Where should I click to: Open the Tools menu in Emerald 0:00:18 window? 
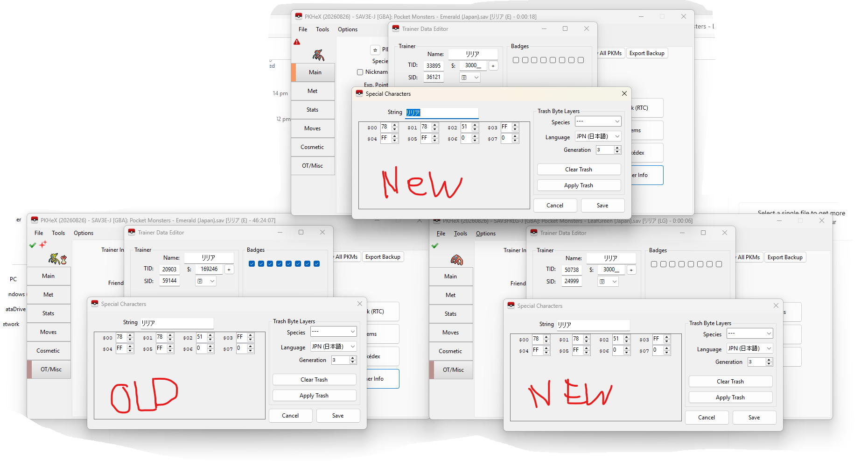click(x=322, y=29)
